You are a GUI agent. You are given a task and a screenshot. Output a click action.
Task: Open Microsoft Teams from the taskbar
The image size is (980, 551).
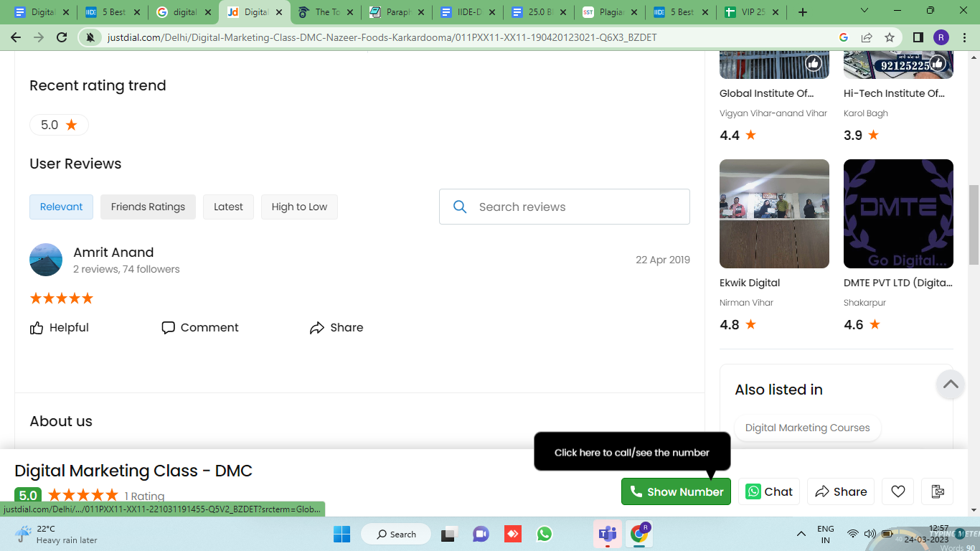[608, 534]
